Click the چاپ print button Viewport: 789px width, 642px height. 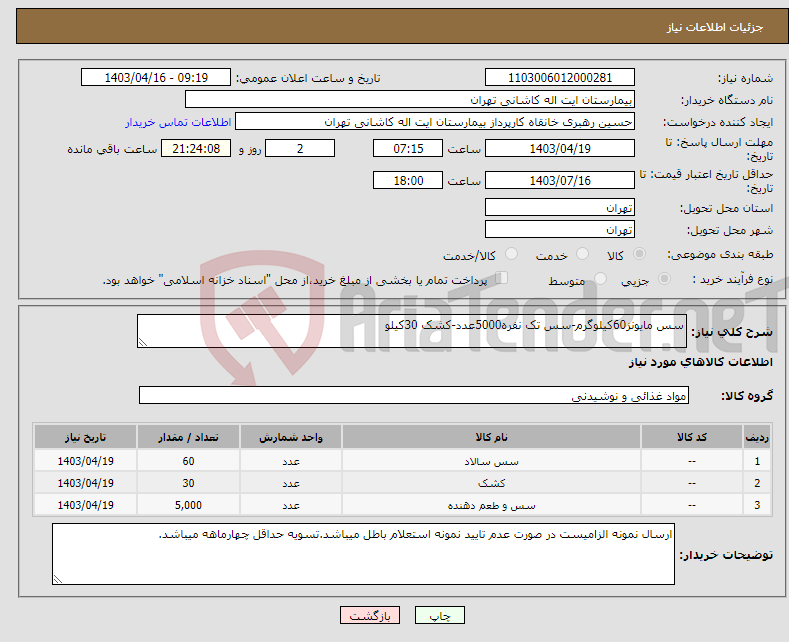(440, 615)
